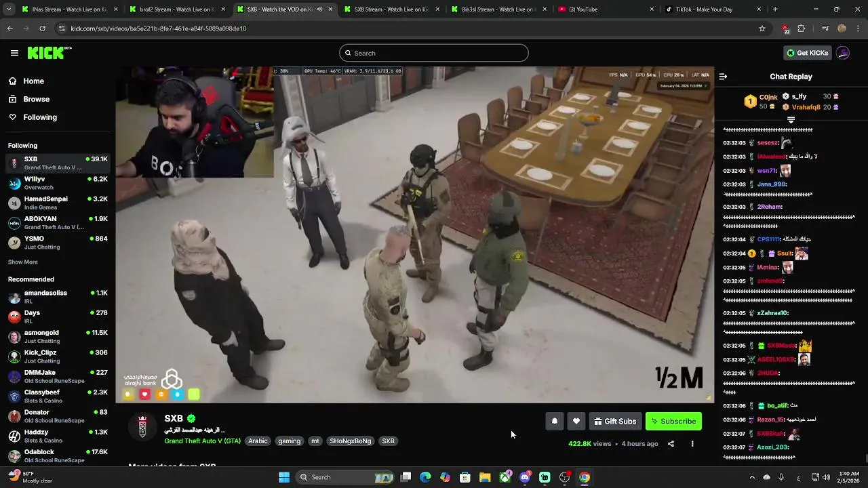Open the Windows Start menu
The image size is (868, 488).
tap(284, 477)
